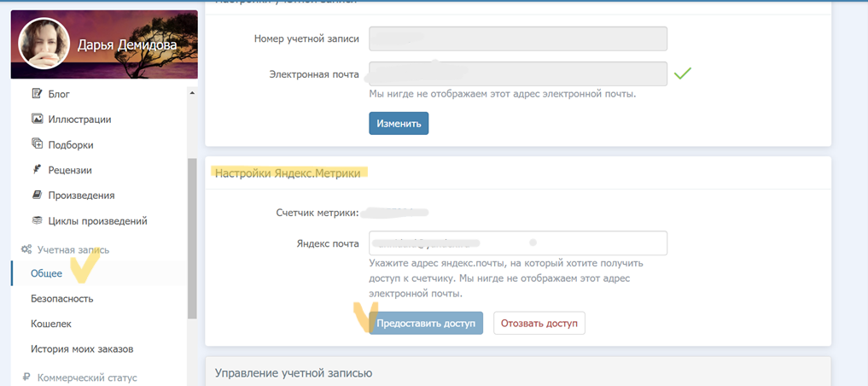The width and height of the screenshot is (868, 386).
Task: Click the Иллюстрации picture icon
Action: tap(38, 119)
